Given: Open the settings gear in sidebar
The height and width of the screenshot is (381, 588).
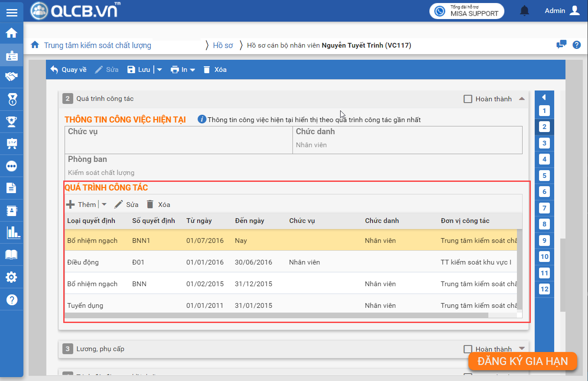Looking at the screenshot, I should point(12,277).
